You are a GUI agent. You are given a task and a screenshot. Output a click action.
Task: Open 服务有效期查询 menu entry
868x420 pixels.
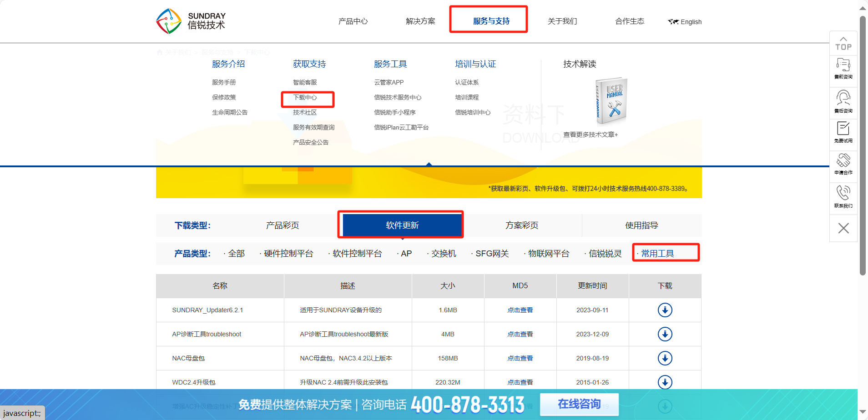(x=314, y=127)
